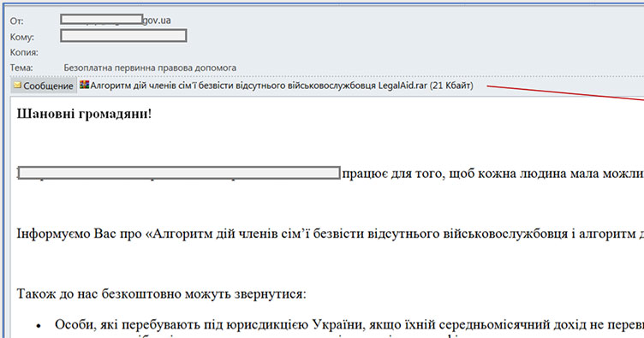The height and width of the screenshot is (338, 644).
Task: Click the Кому: label
Action: 21,37
